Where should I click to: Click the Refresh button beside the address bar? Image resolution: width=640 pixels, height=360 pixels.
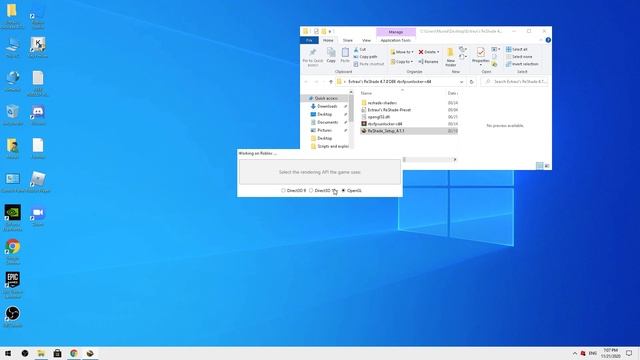pos(471,82)
